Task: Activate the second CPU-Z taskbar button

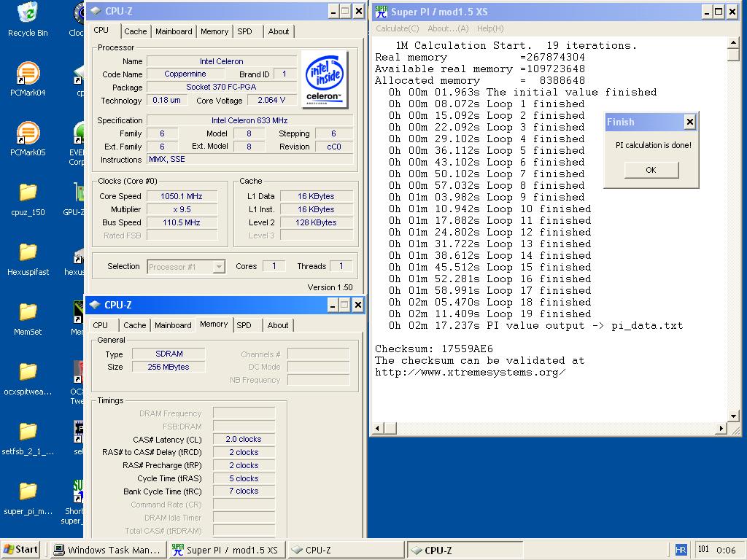Action: click(x=465, y=550)
